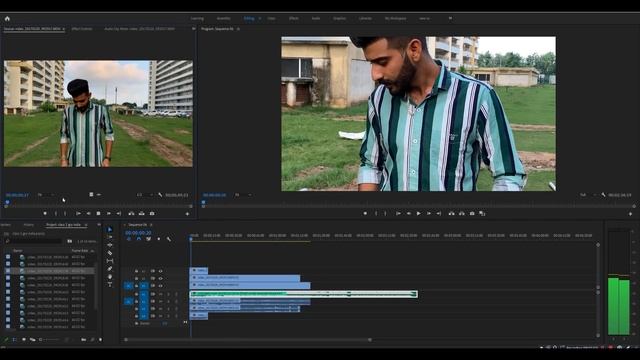Select the Track Select Forward tool
The height and width of the screenshot is (360, 640).
(x=109, y=238)
